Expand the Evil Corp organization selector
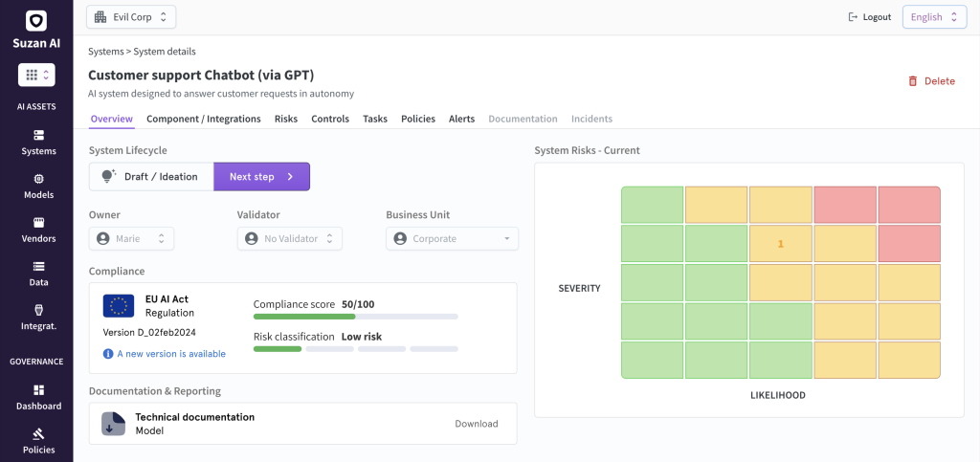 [x=131, y=17]
